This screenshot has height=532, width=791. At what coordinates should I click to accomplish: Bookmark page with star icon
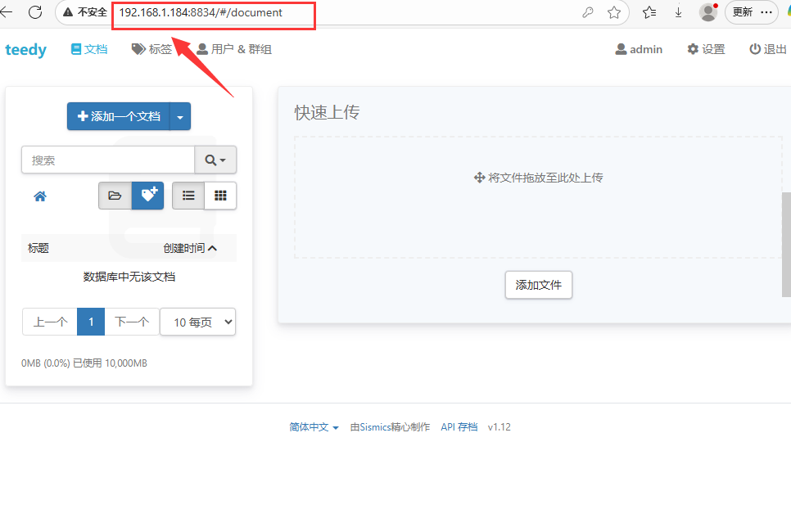click(x=614, y=12)
